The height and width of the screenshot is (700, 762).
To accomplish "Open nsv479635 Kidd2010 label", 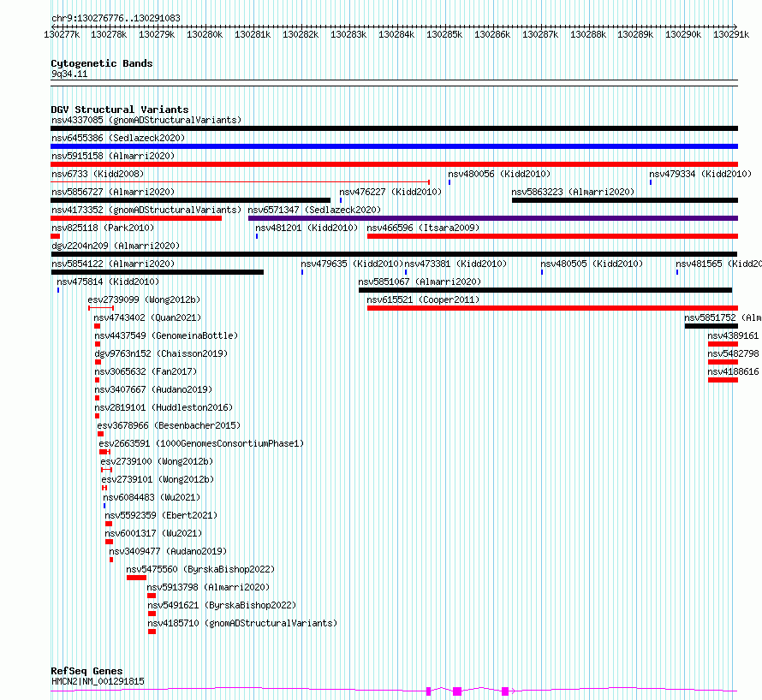I will (352, 264).
